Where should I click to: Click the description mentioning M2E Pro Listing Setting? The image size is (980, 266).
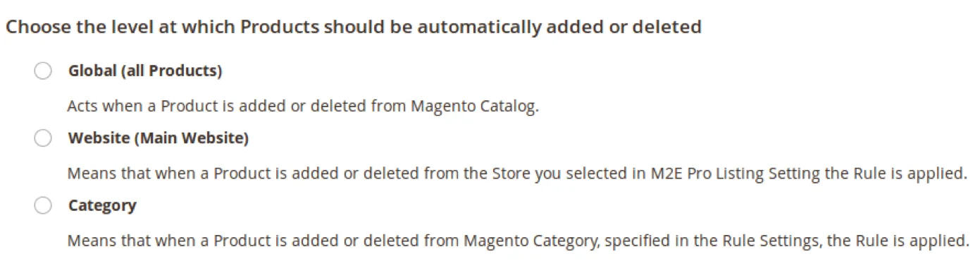point(518,174)
